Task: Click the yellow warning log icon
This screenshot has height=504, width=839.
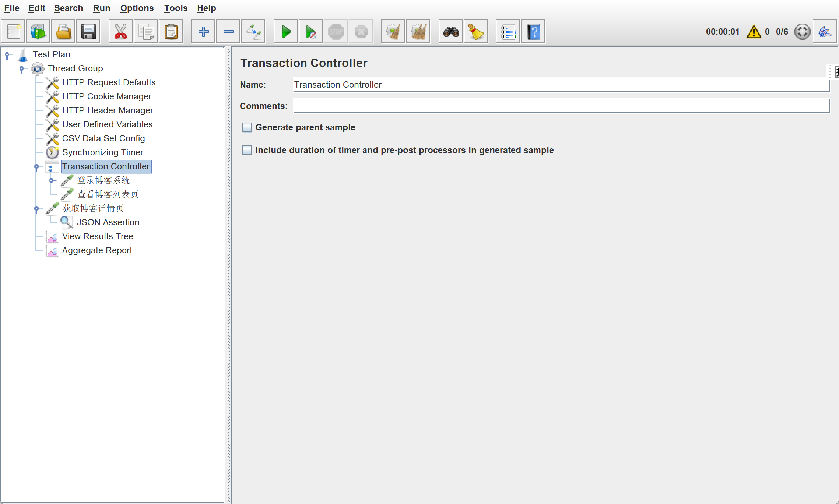Action: point(754,32)
